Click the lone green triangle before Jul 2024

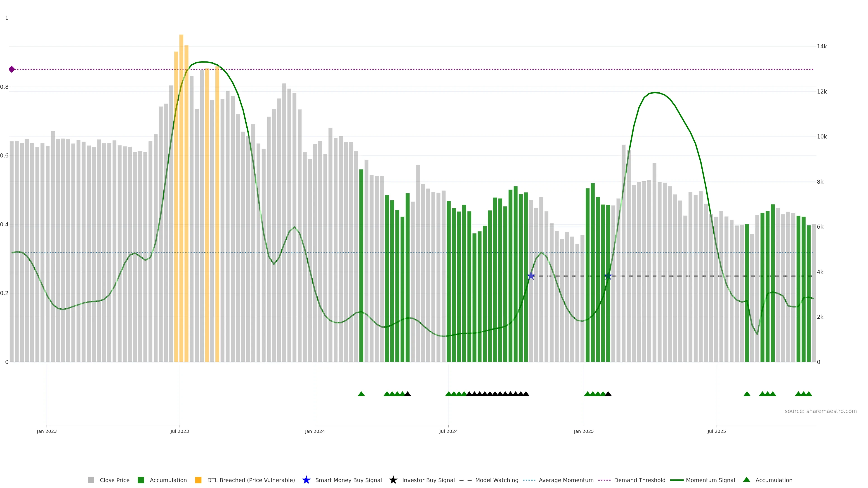tap(361, 394)
